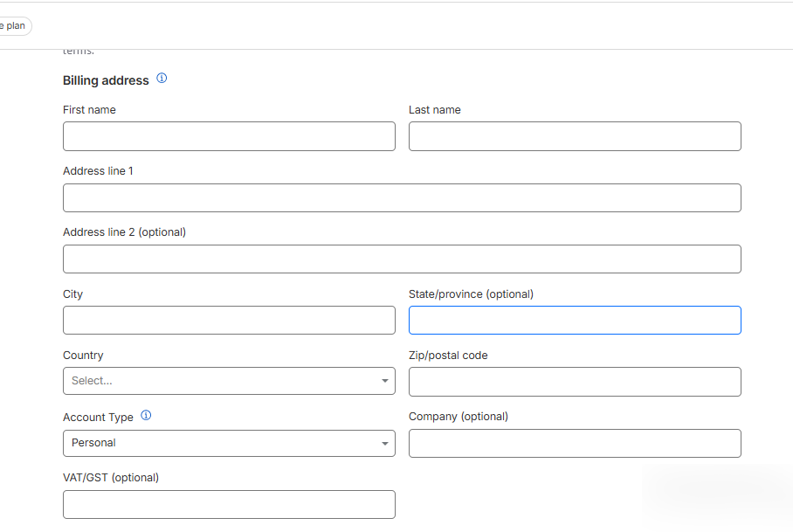The image size is (793, 532).
Task: Open the Country selection dropdown
Action: (x=229, y=381)
